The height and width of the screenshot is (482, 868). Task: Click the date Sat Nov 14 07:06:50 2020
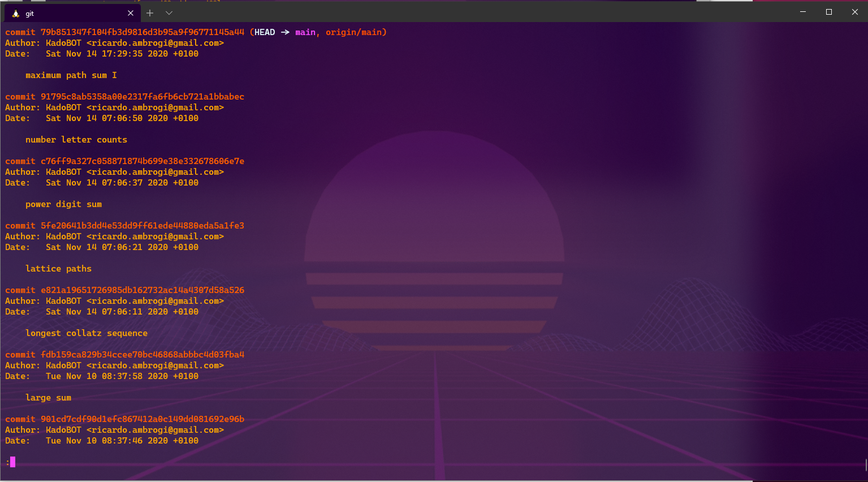click(107, 118)
